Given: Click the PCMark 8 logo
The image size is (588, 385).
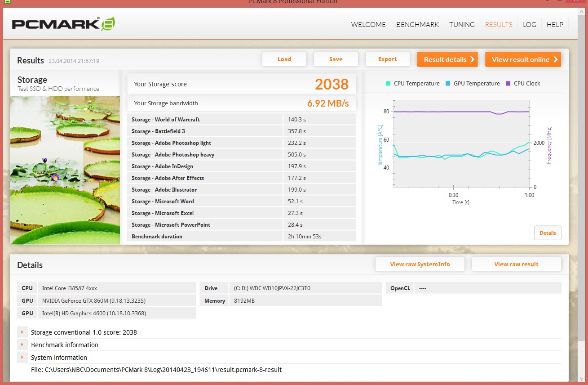Looking at the screenshot, I should click(63, 24).
